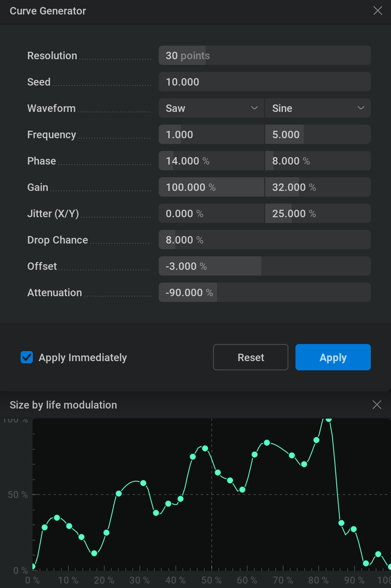Open the Sine waveform dropdown
Image resolution: width=391 pixels, height=588 pixels.
click(318, 108)
